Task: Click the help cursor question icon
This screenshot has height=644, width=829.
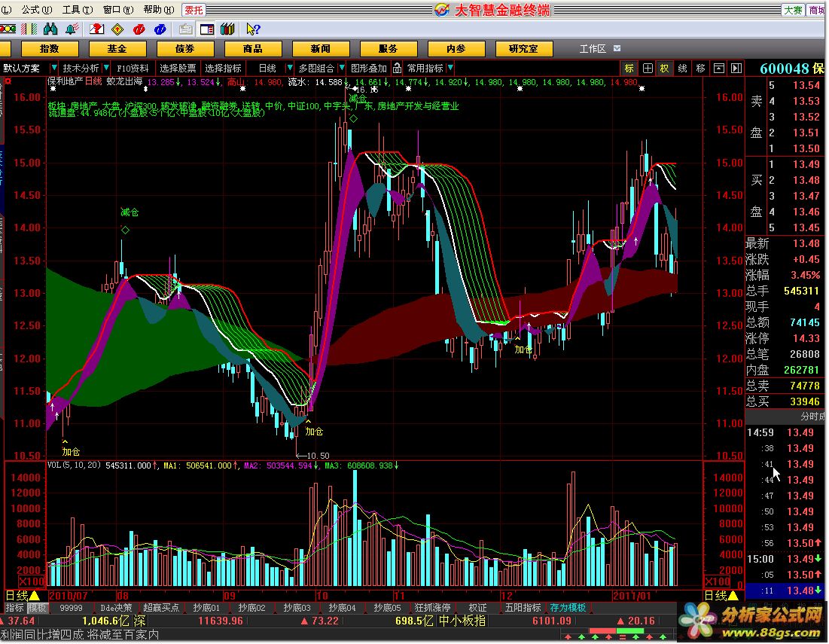Action: tap(253, 29)
